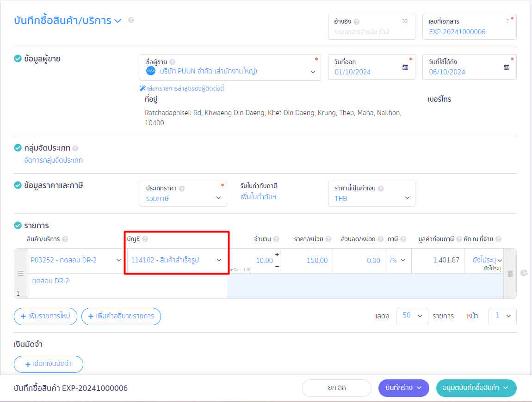Click เพิ่มคำอธิบายรายการ button
532x402 pixels.
tap(121, 316)
